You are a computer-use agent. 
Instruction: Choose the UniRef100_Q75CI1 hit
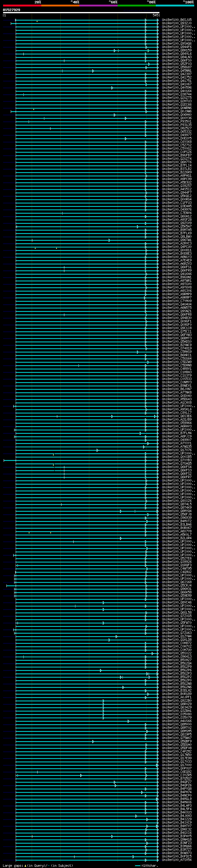(x=177, y=331)
